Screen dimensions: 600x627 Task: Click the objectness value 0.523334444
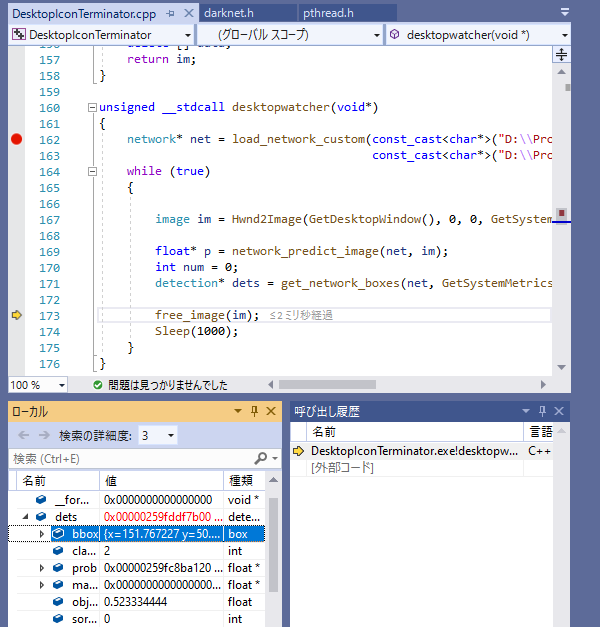point(135,602)
